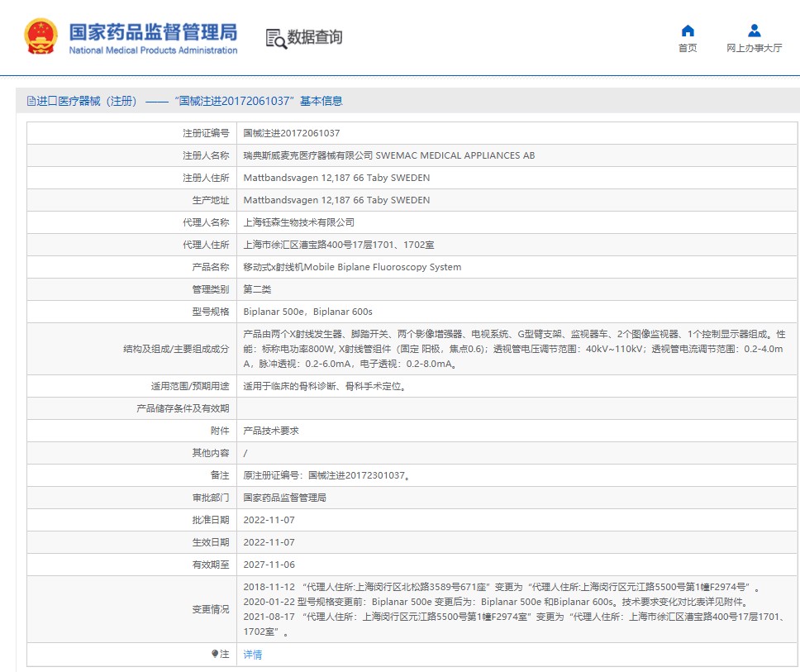Click the 审批部门 row label

[x=211, y=498]
